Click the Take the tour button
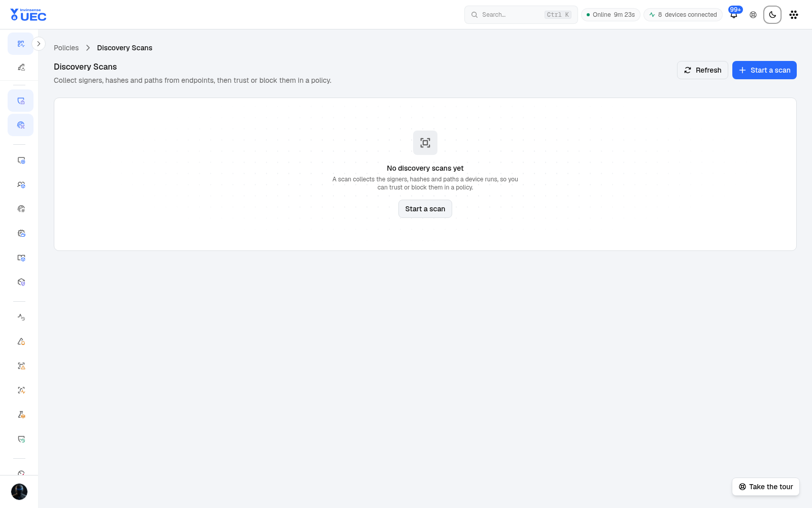 [x=766, y=487]
